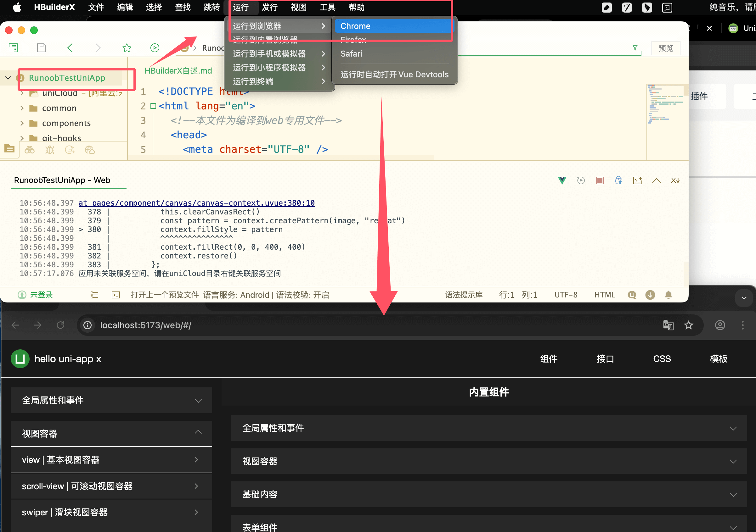Click the new file toolbar icon

13,48
